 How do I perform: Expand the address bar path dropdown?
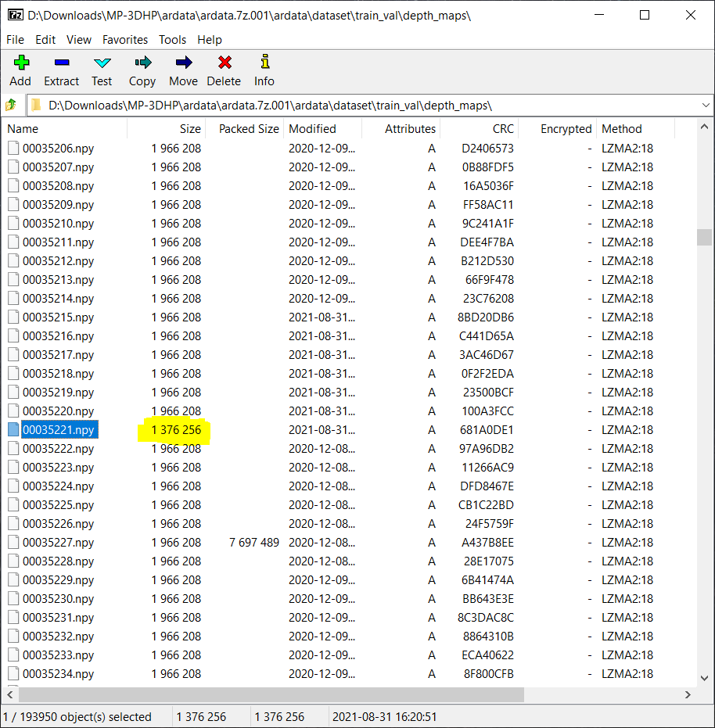[706, 104]
